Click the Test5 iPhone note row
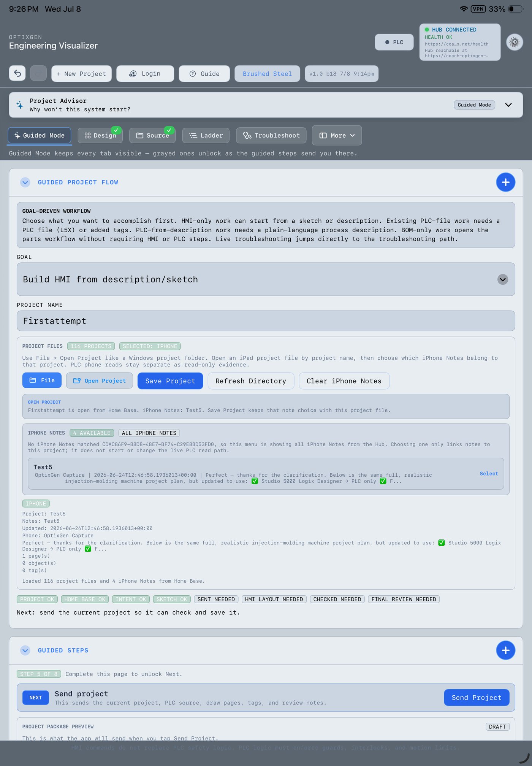The image size is (532, 766). click(x=266, y=474)
